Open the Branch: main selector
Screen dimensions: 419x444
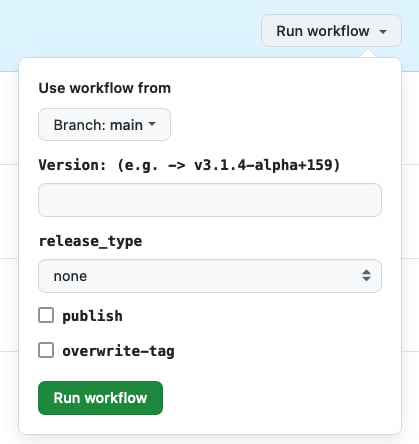click(104, 124)
